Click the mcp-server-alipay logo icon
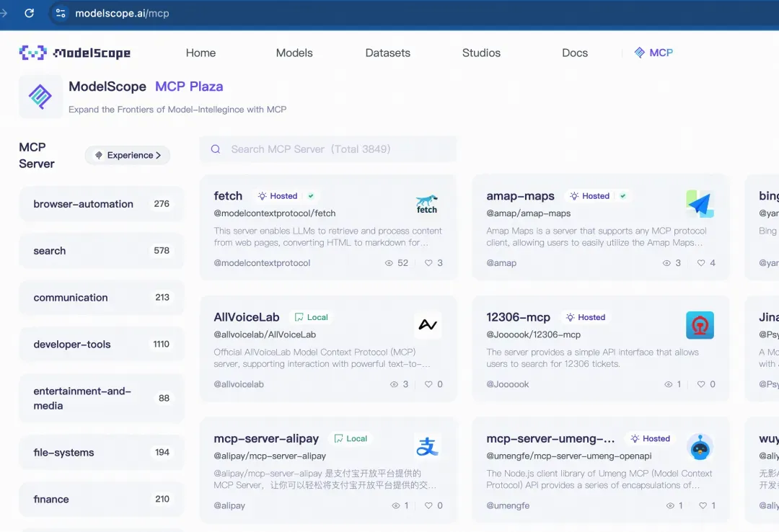The image size is (779, 532). [427, 446]
